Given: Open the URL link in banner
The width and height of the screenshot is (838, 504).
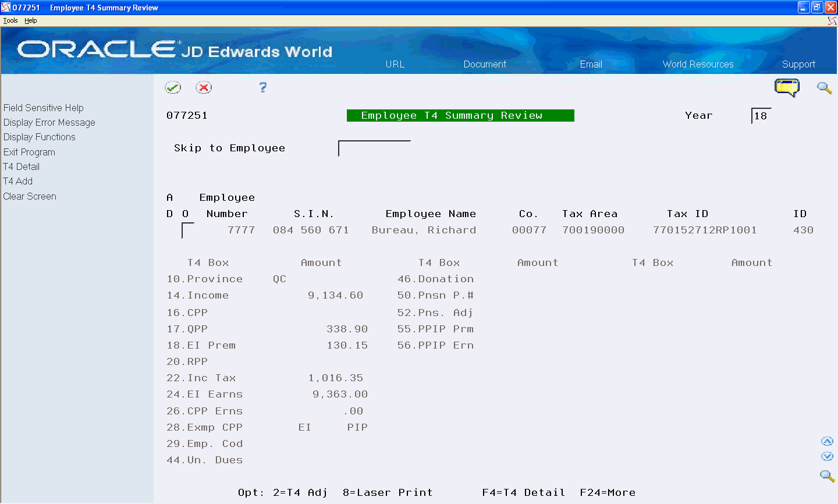Looking at the screenshot, I should tap(395, 64).
